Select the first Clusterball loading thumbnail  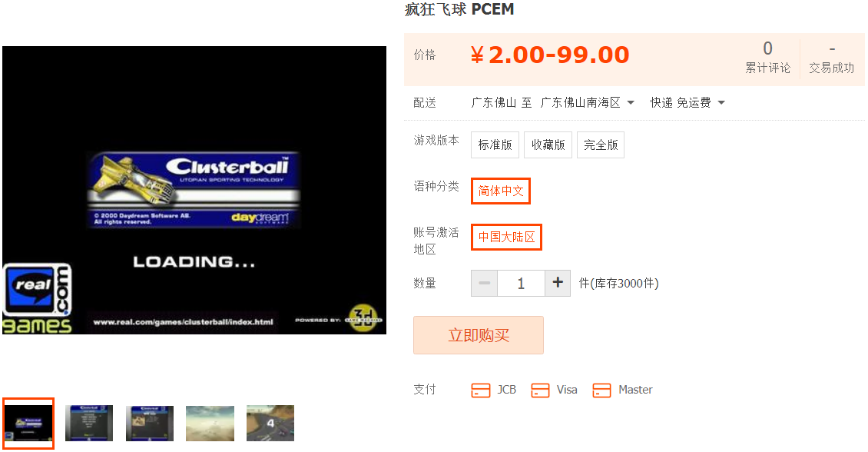(28, 424)
